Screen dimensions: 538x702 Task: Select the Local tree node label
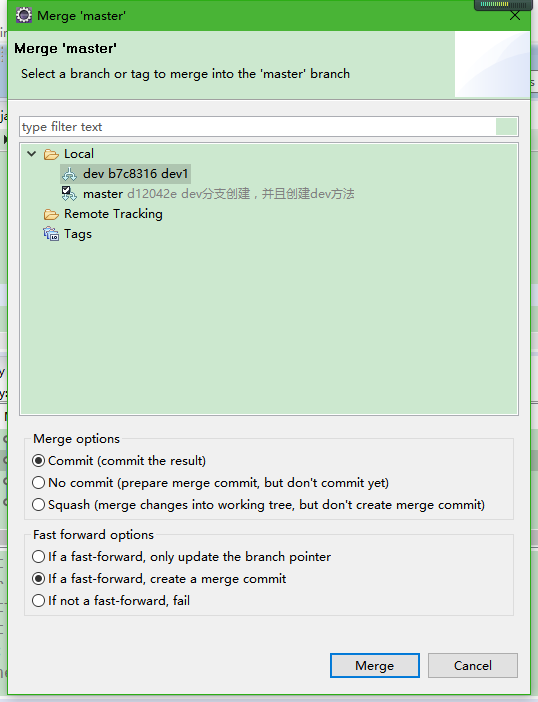click(79, 154)
